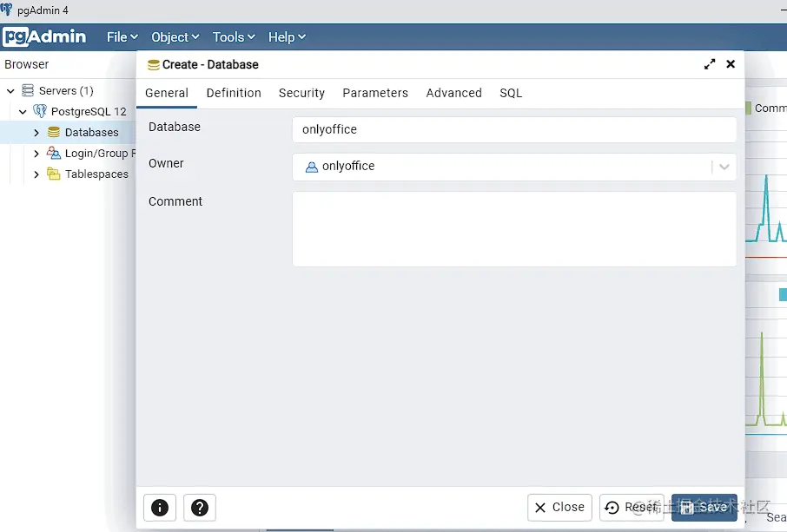Click the Tablespaces folder icon
Image resolution: width=787 pixels, height=532 pixels.
click(x=53, y=174)
